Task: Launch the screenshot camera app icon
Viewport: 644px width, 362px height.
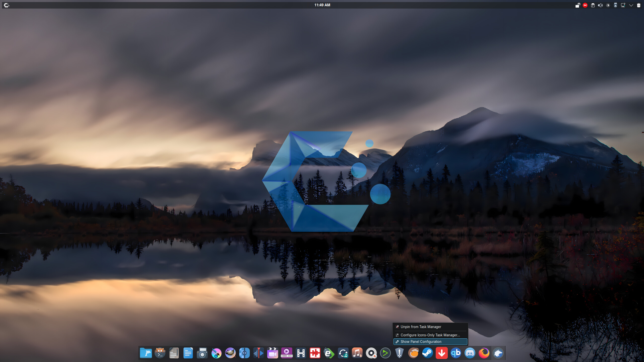Action: point(202,353)
